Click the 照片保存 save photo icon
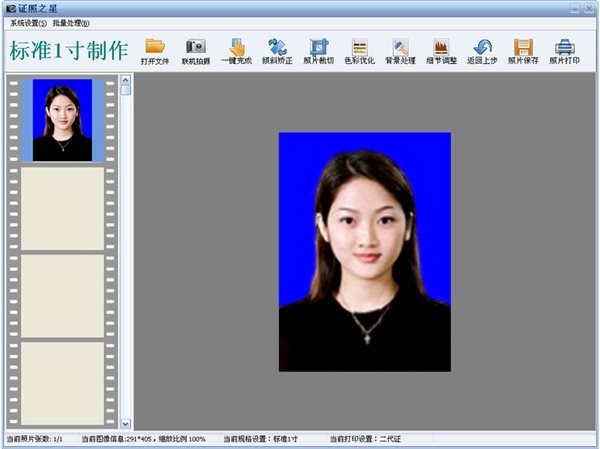This screenshot has height=449, width=600. [x=523, y=47]
